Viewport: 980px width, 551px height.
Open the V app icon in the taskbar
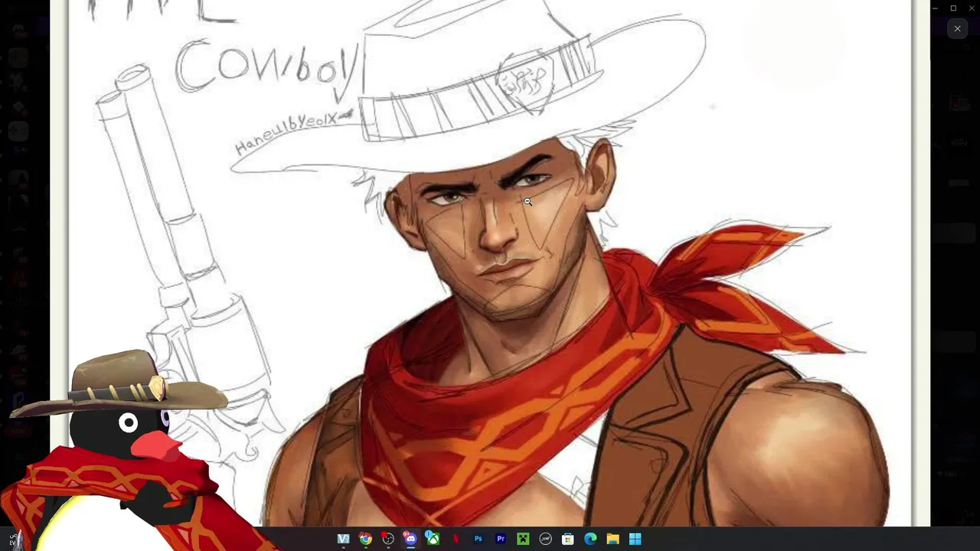tap(343, 540)
